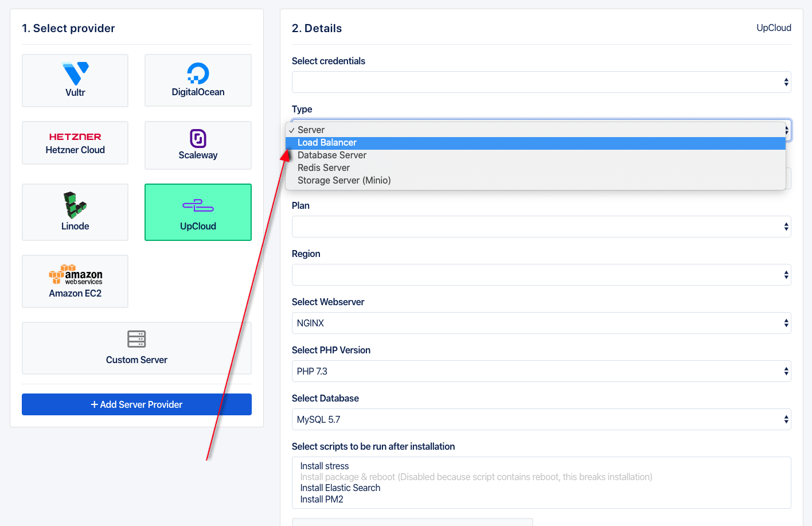Viewport: 812px width, 526px height.
Task: Open the Select Webserver NGINX dropdown
Action: coord(541,323)
